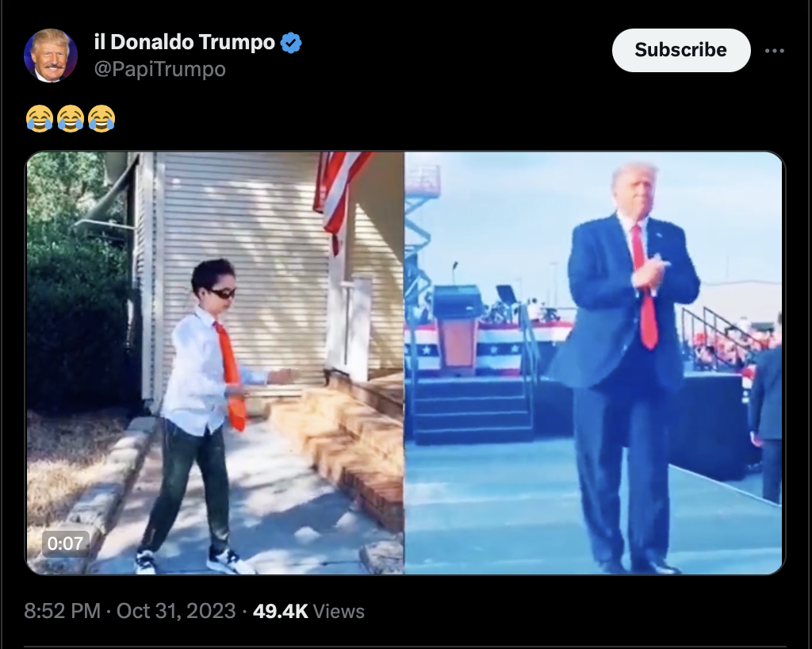Click the Subscribe button
Screen dimensions: 812x649
[681, 50]
